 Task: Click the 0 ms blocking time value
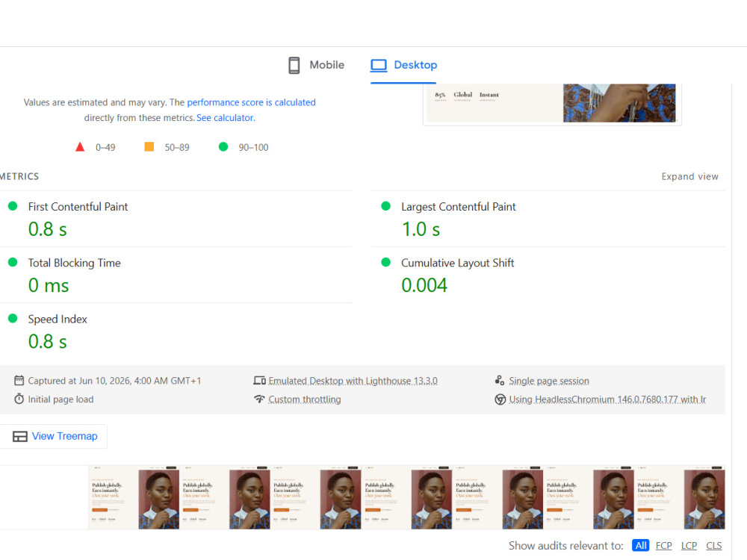(x=48, y=285)
